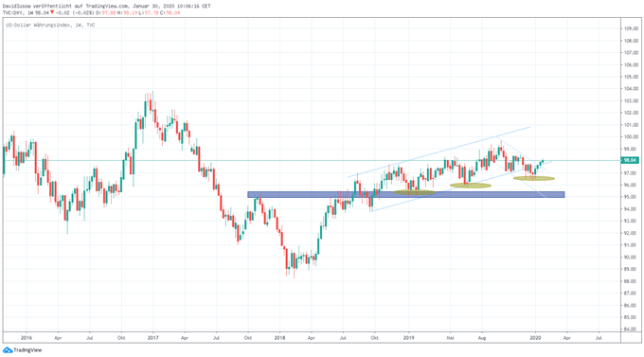Click the 103.00 price axis label
644x357 pixels.
pos(631,100)
